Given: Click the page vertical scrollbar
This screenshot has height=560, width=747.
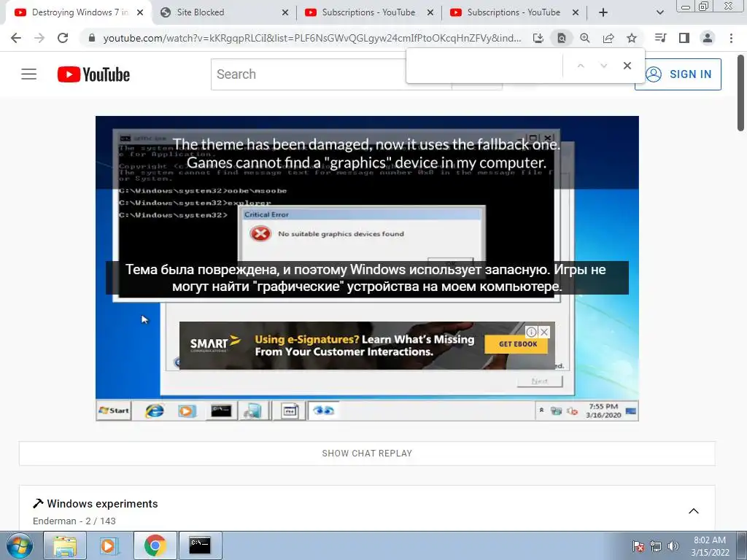Looking at the screenshot, I should (x=741, y=93).
